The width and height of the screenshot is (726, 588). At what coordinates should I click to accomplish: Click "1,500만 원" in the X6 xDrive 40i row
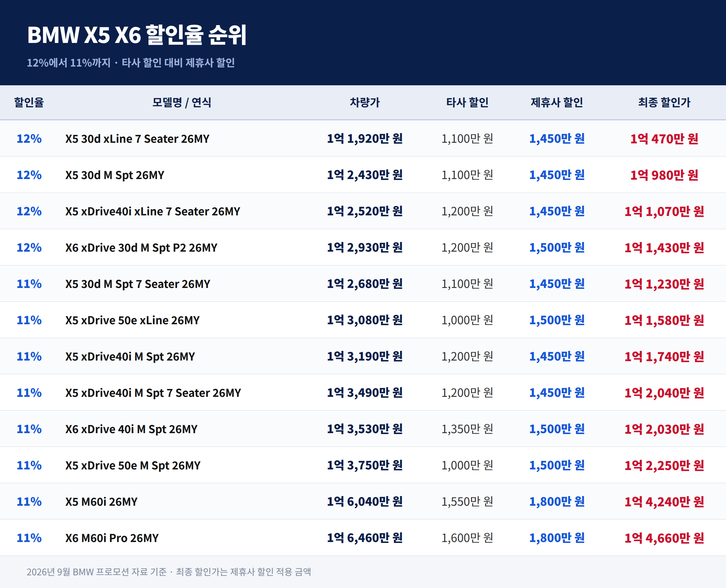[x=557, y=429]
